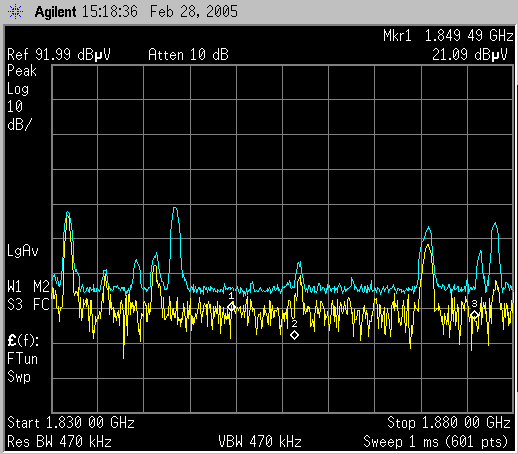The image size is (518, 454).
Task: Click the Sweep 1 ms (601 pts) readout
Action: 436,442
